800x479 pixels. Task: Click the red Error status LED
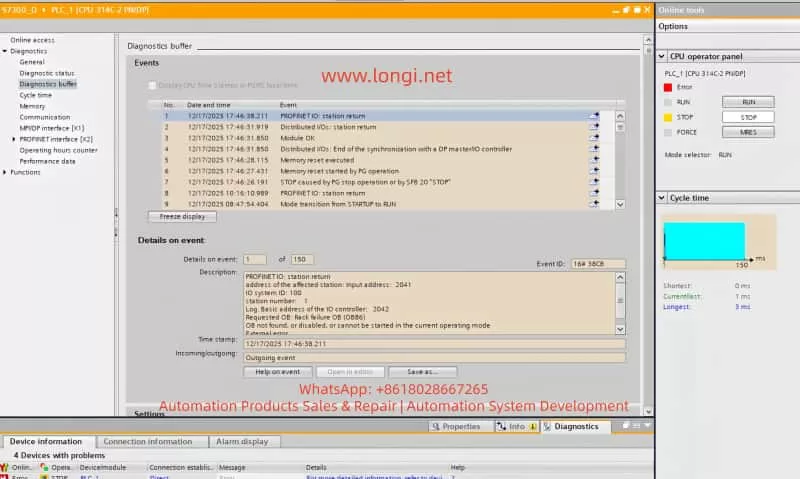coord(667,87)
